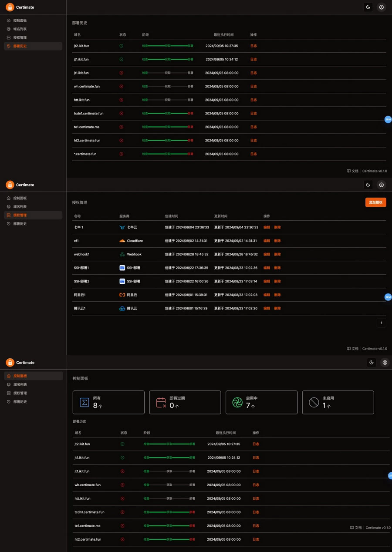The height and width of the screenshot is (552, 392).
Task: Open the user avatar menu above 添加授权
Action: (382, 185)
